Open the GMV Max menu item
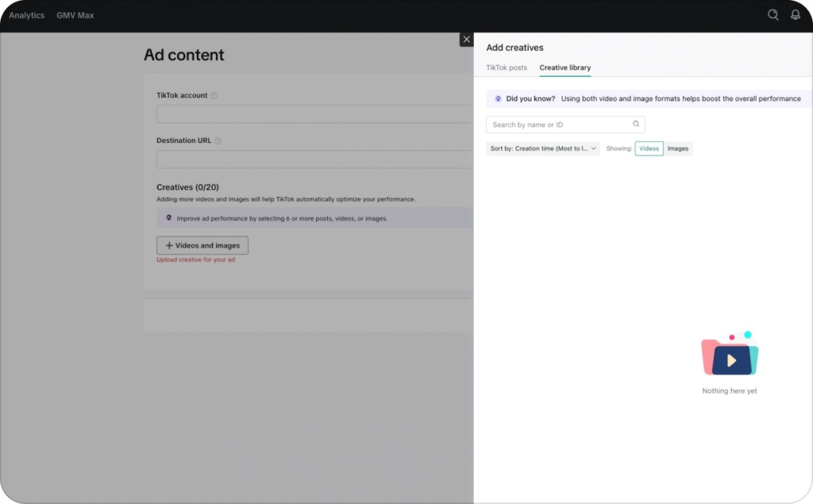The height and width of the screenshot is (504, 813). pos(75,15)
